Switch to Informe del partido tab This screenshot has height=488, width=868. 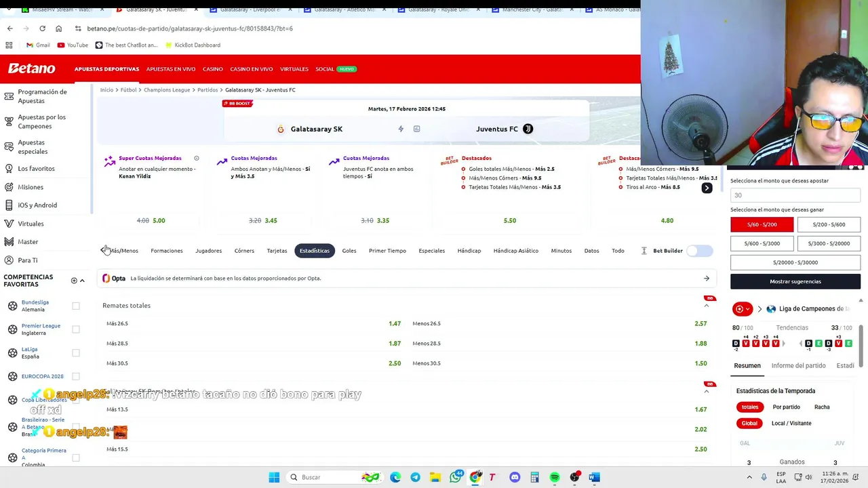click(x=798, y=365)
